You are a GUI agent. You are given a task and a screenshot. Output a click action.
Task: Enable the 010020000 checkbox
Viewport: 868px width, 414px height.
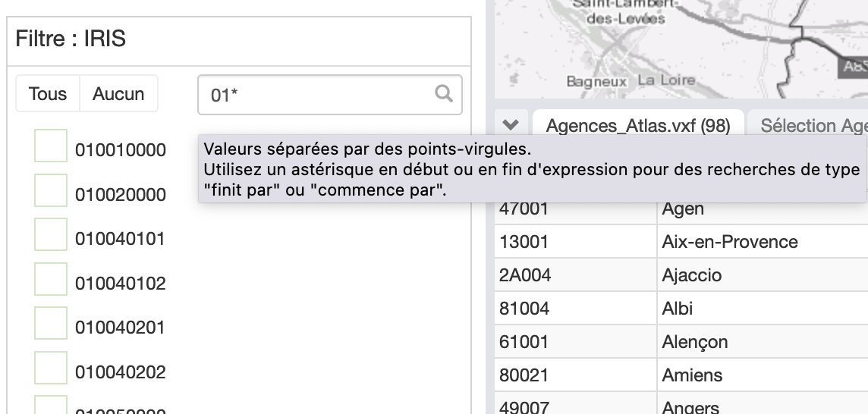pos(51,190)
